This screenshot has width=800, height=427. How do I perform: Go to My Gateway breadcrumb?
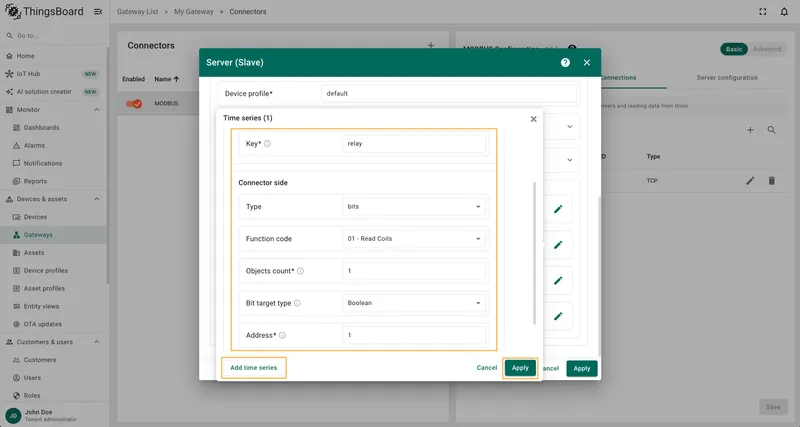click(x=194, y=11)
